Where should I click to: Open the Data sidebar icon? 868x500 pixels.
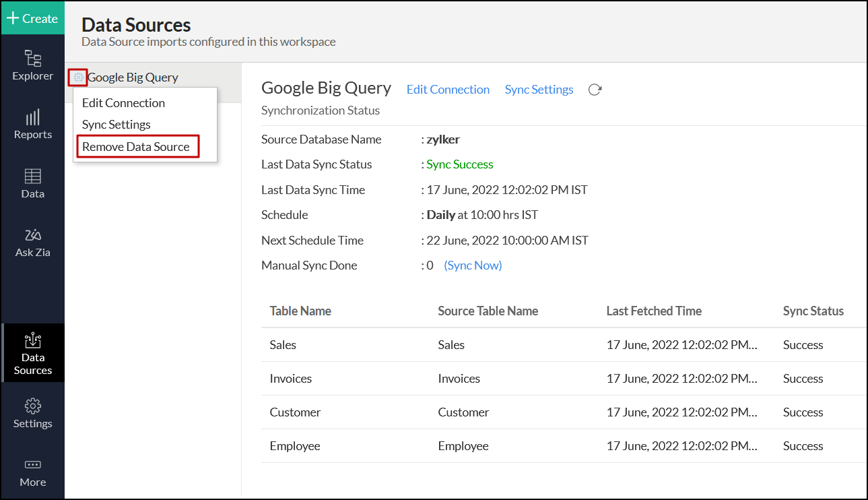click(32, 183)
